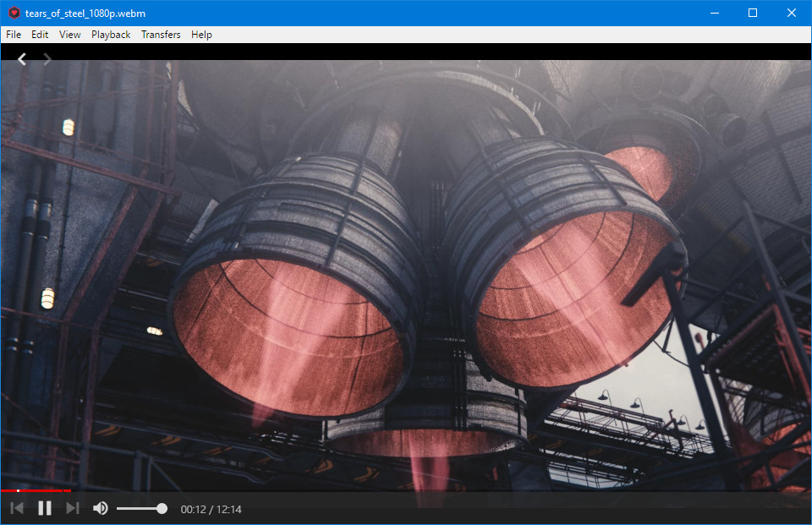Skip to the next track
812x525 pixels.
[x=73, y=508]
